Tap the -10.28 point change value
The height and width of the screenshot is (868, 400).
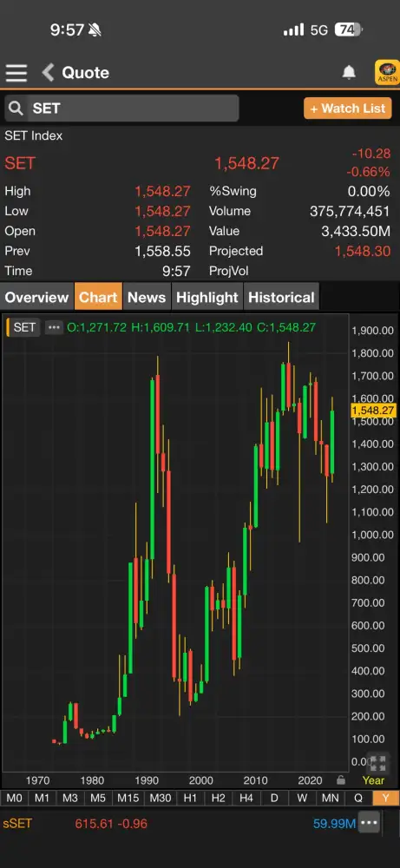pyautogui.click(x=371, y=154)
